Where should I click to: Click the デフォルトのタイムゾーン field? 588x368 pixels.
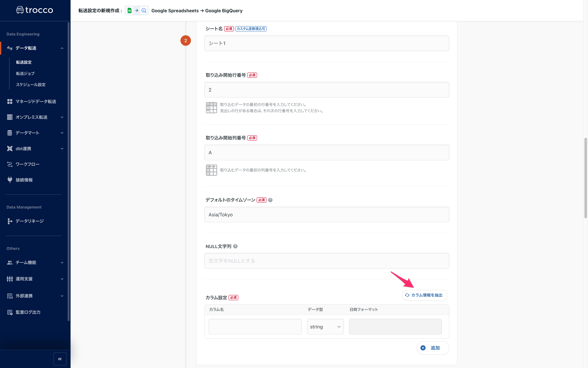[327, 215]
